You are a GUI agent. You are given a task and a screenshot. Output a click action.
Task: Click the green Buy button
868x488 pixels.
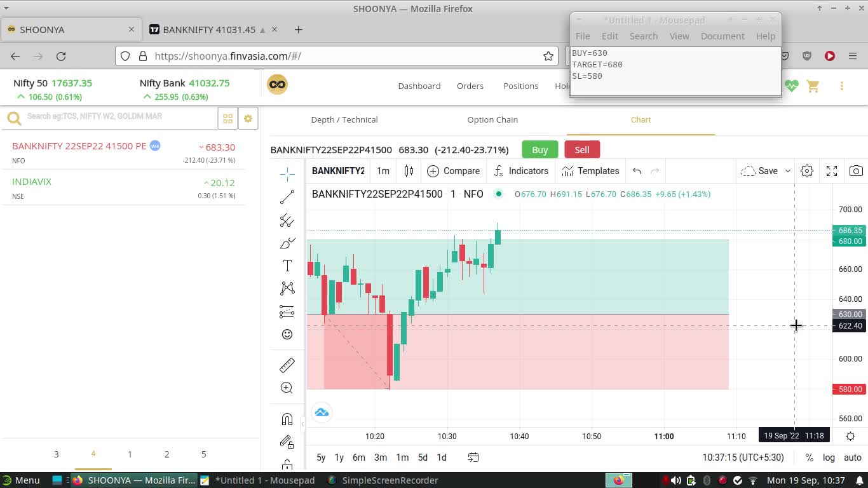click(x=540, y=150)
